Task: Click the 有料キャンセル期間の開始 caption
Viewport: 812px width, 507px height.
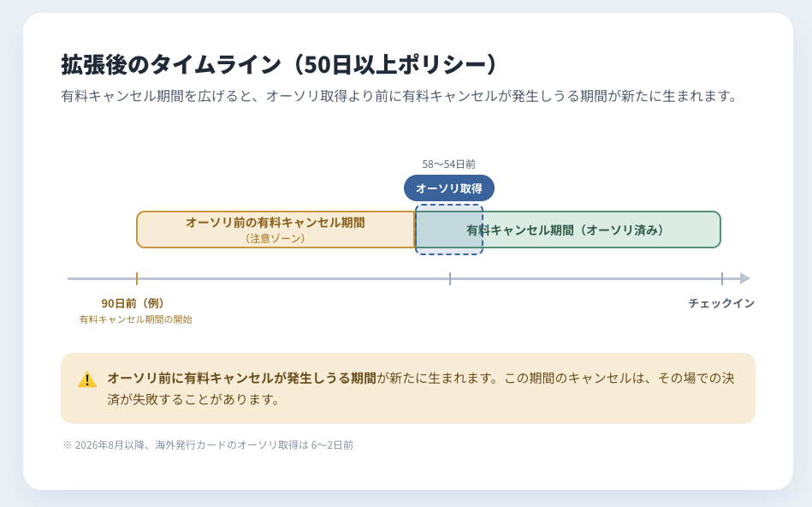Action: coord(136,319)
